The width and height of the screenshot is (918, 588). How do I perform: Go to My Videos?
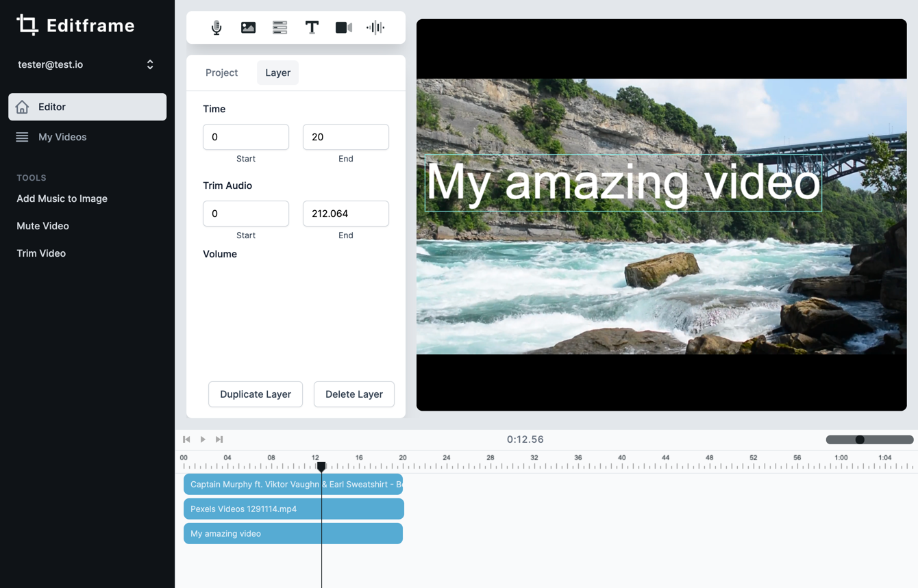[x=87, y=137]
